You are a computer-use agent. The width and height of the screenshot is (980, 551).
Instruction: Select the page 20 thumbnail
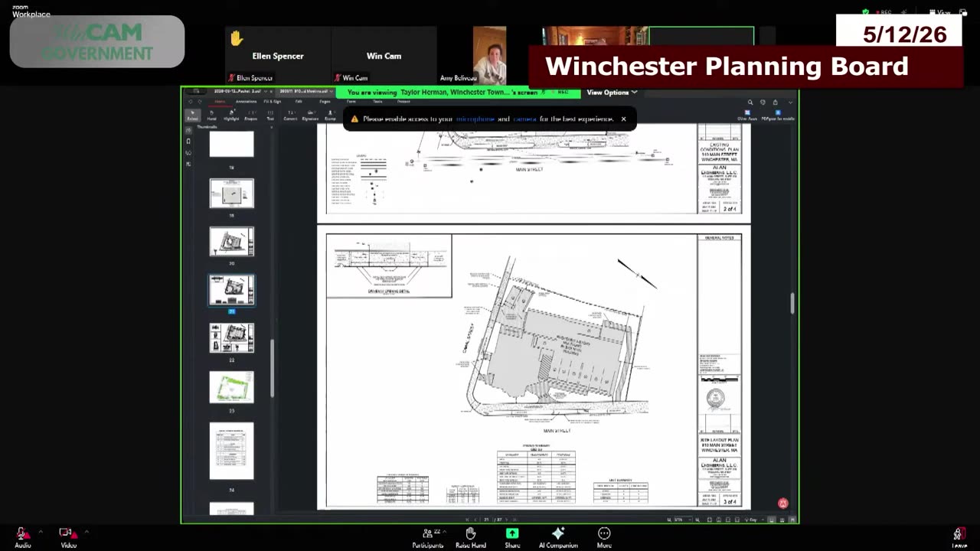point(232,242)
